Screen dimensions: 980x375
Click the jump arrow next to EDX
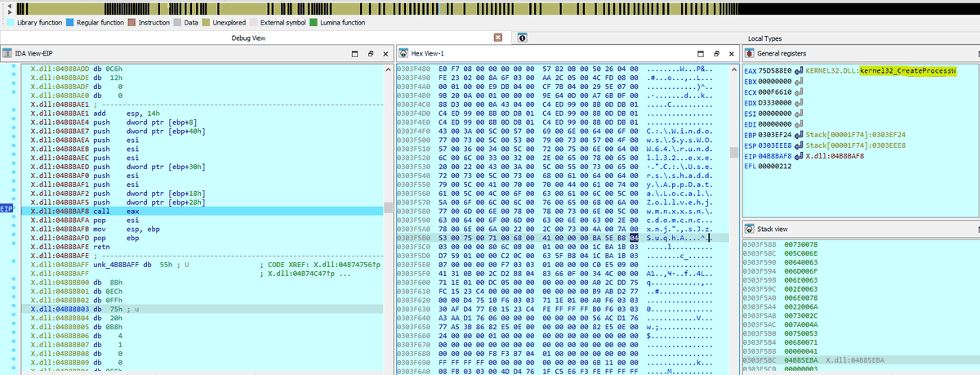tap(797, 102)
